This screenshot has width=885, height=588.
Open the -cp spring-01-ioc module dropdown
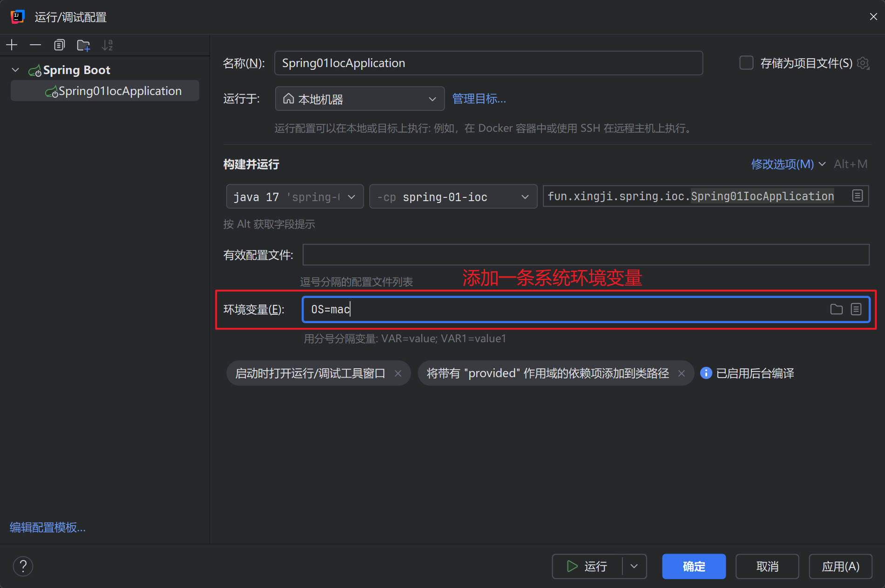[453, 197]
